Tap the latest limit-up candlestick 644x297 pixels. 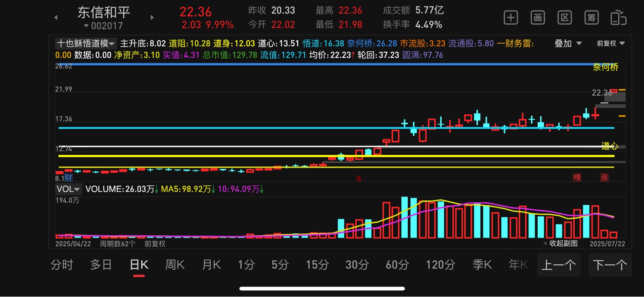[x=613, y=91]
